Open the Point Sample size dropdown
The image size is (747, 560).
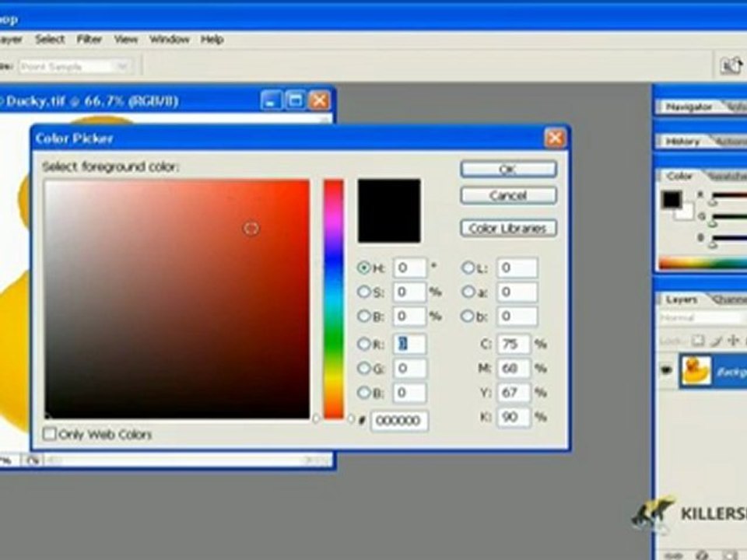[75, 67]
